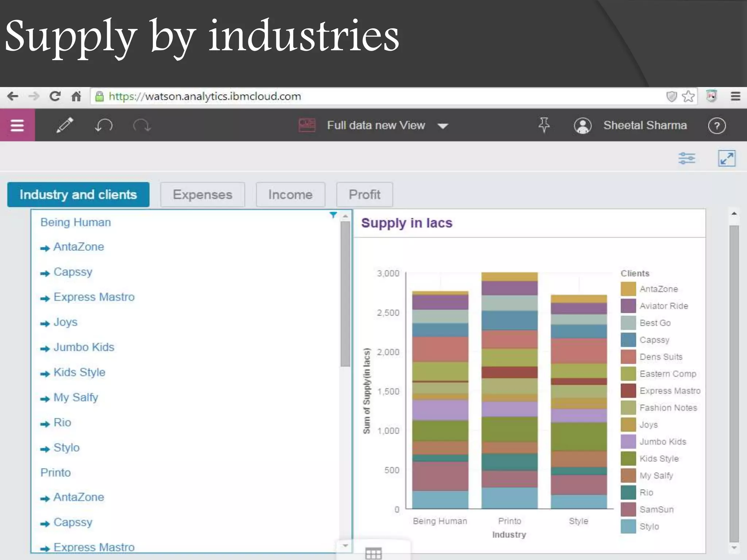Click Eastern Comp legend swatch
The width and height of the screenshot is (747, 560).
pos(628,374)
